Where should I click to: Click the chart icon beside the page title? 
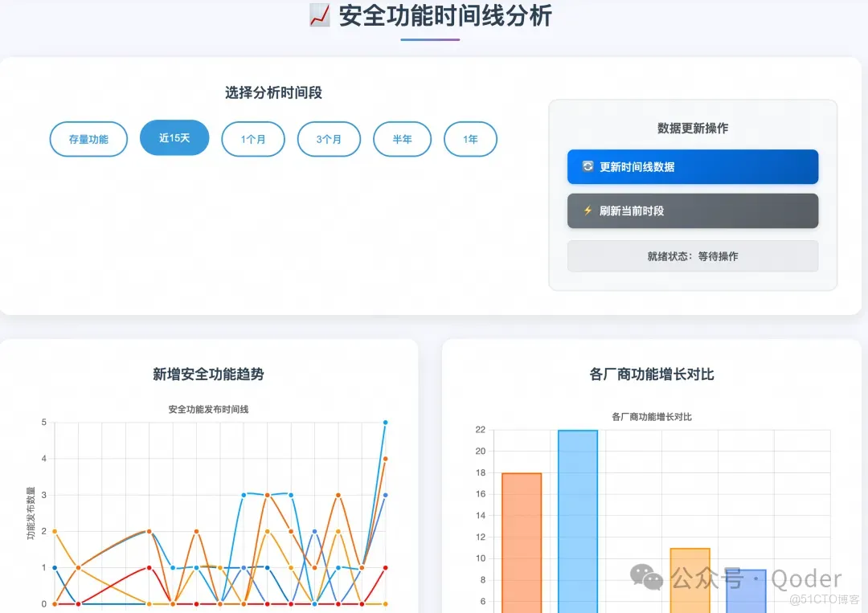pos(318,16)
